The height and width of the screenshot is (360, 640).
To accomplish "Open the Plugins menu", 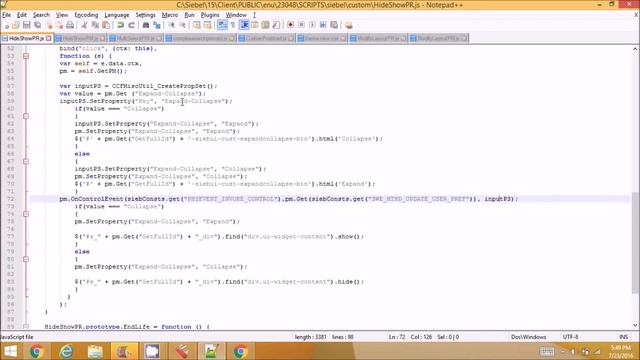I will click(210, 15).
